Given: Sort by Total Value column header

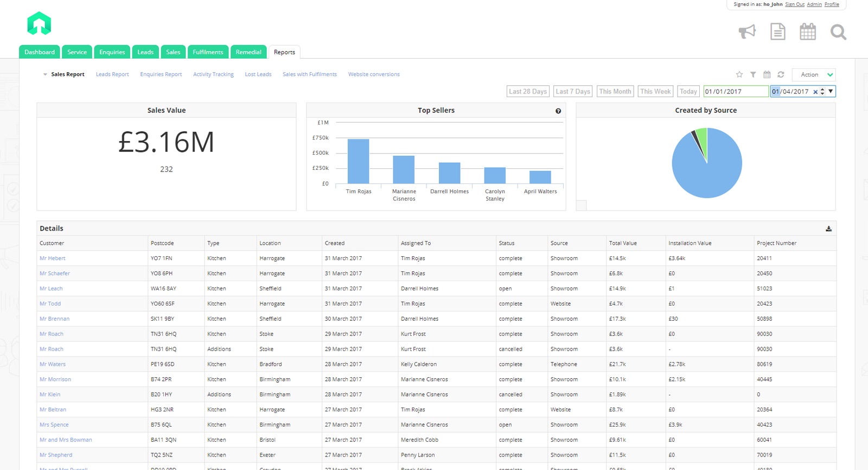Looking at the screenshot, I should pos(623,243).
